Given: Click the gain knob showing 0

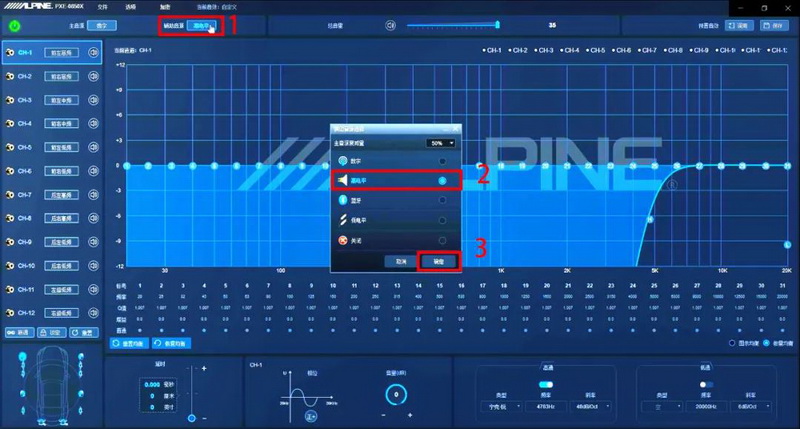Looking at the screenshot, I should click(x=396, y=394).
